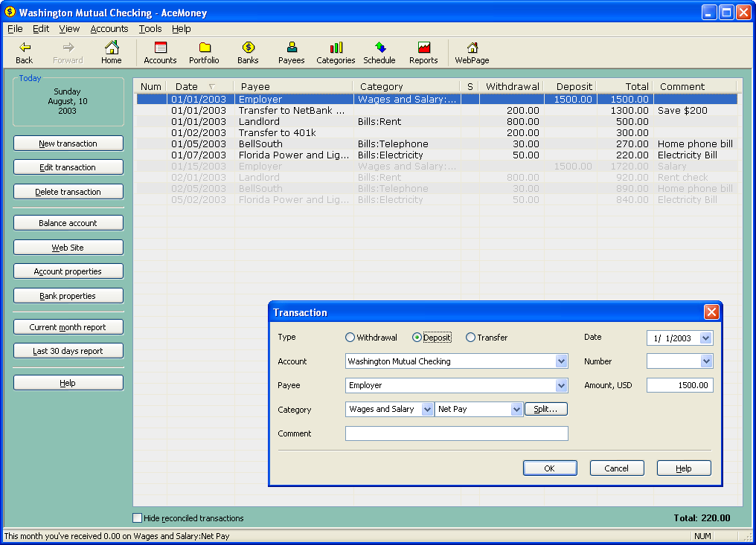Select the 01/05/2003 BellSouth row
The width and height of the screenshot is (756, 545).
[x=437, y=143]
